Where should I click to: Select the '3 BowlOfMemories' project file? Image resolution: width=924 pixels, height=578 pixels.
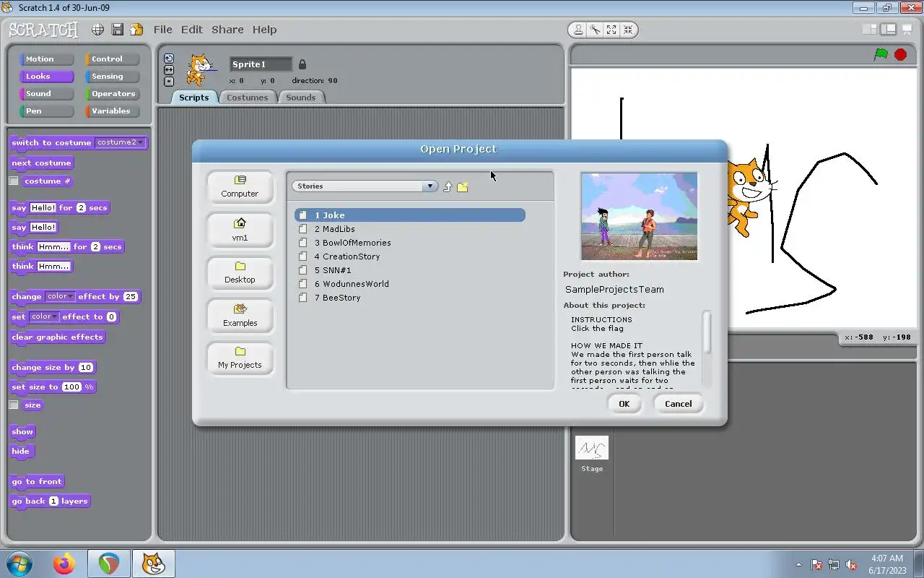click(410, 243)
